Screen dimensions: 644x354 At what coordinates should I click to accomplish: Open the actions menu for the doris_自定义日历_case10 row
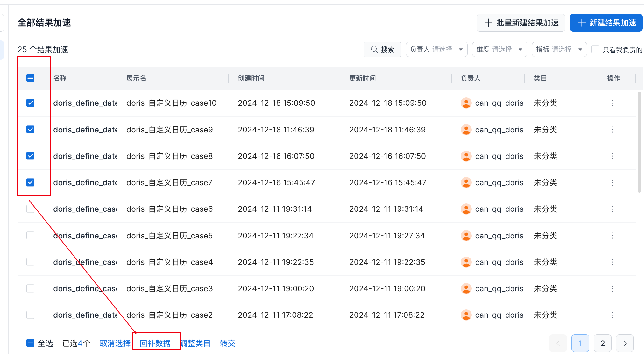[x=612, y=103]
